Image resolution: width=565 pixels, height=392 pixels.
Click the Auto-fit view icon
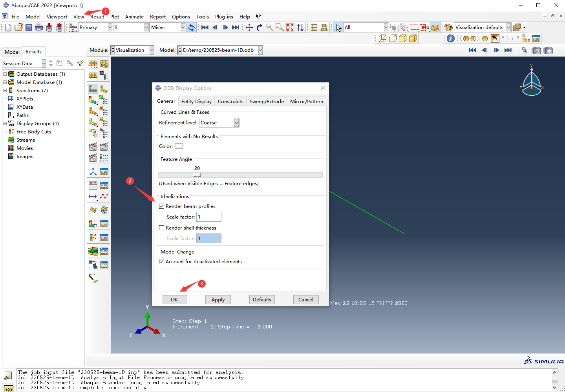pos(290,27)
